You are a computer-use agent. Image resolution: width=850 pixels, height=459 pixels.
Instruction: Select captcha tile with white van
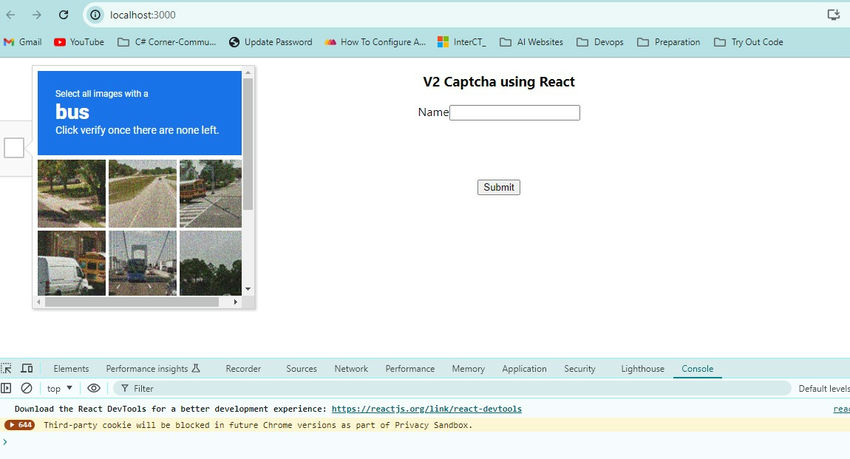72,263
